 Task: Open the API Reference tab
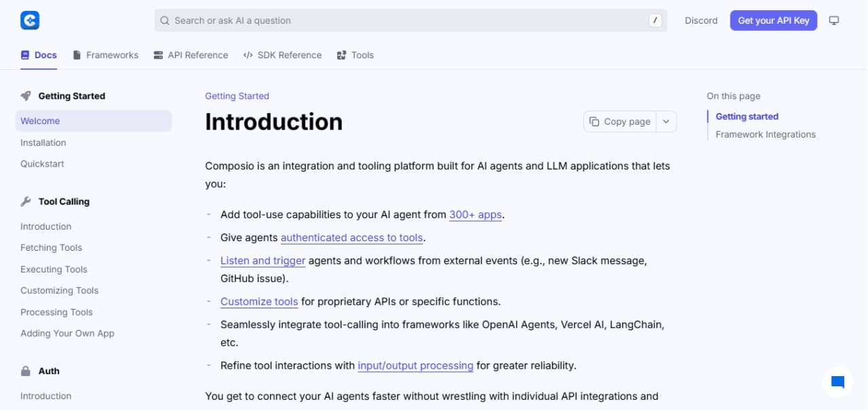[191, 55]
